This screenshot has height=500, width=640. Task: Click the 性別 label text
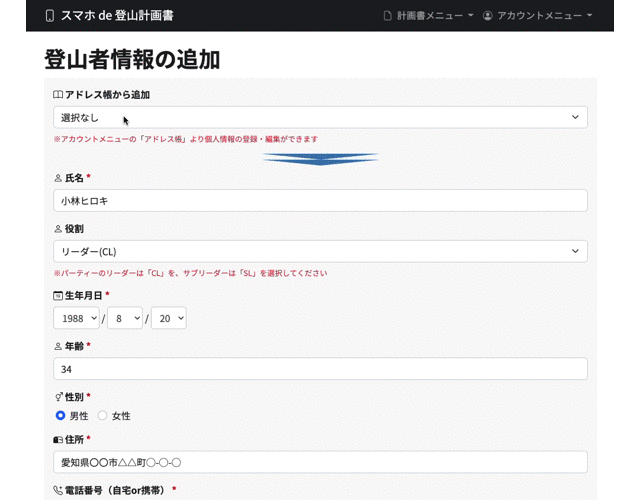click(74, 397)
